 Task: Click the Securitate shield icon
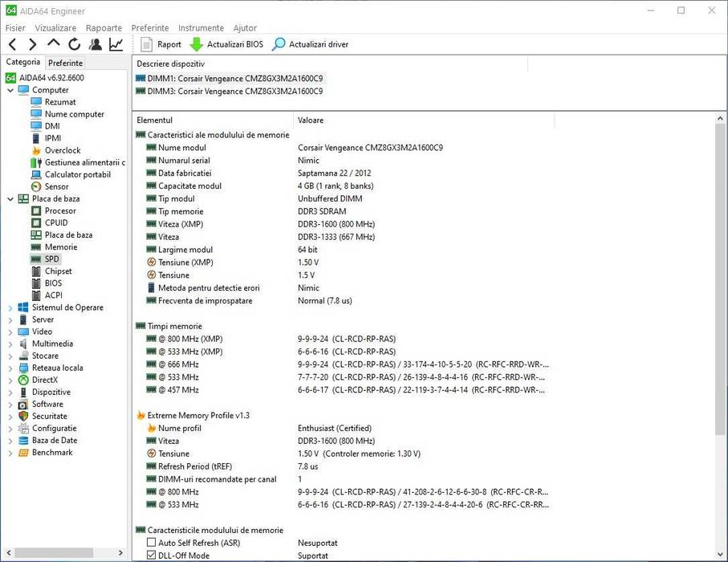[23, 416]
